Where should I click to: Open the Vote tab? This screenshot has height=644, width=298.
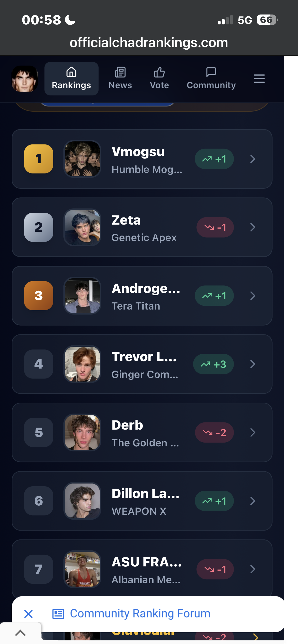tap(159, 79)
